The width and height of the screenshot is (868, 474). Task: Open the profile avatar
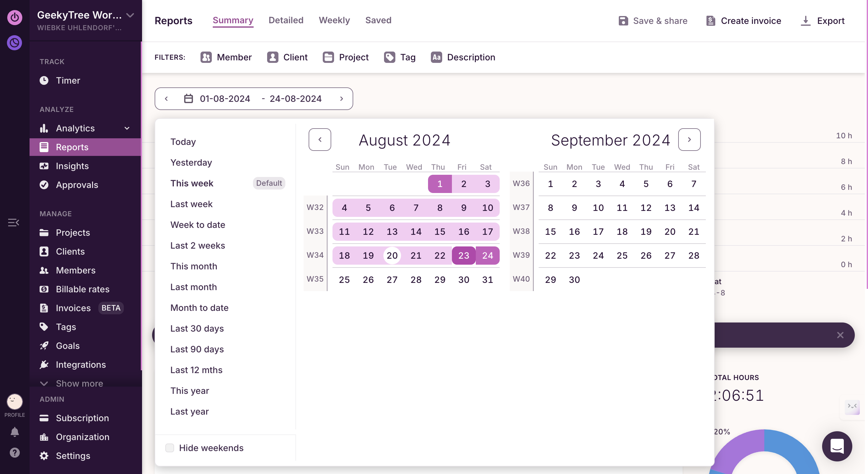[x=14, y=401]
